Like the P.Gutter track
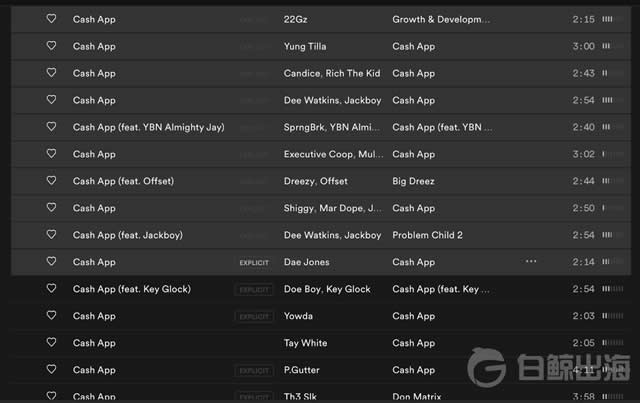This screenshot has height=403, width=640. 51,370
